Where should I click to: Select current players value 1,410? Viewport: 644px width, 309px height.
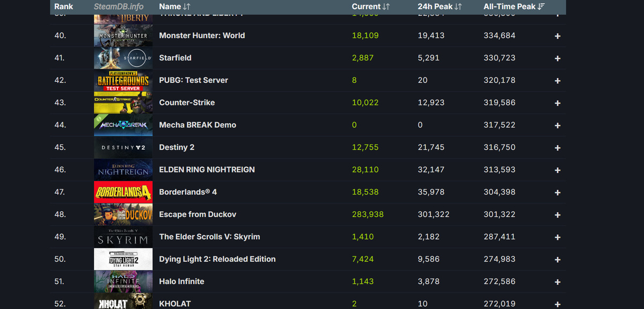[363, 237]
